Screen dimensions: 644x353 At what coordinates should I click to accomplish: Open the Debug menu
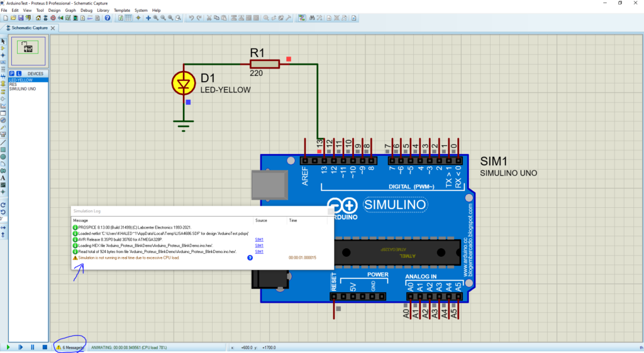click(x=86, y=11)
